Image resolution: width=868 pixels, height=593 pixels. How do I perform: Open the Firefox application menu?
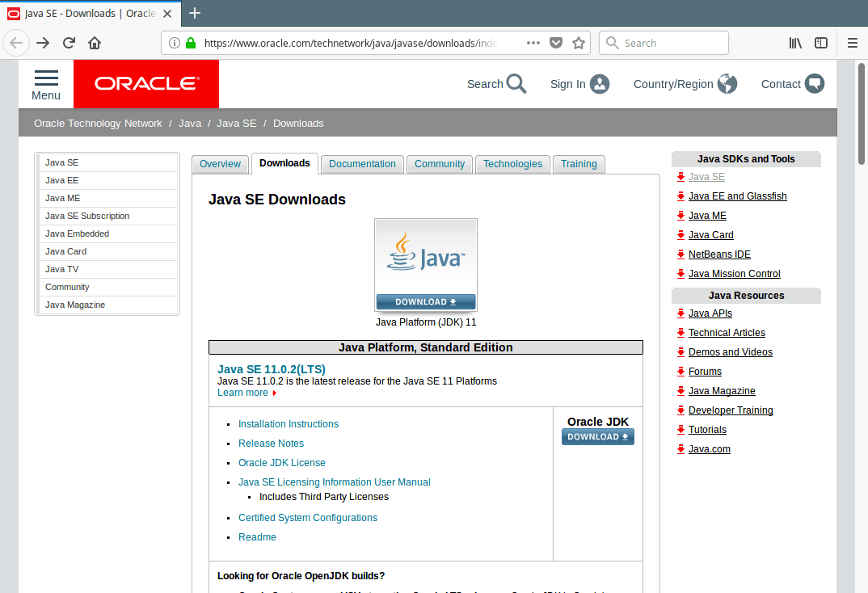point(852,43)
